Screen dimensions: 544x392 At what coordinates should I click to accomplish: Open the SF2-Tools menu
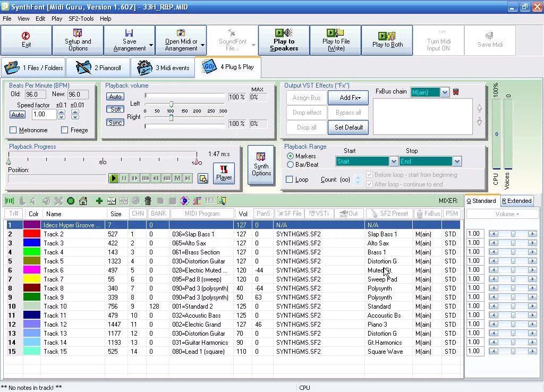pos(81,19)
